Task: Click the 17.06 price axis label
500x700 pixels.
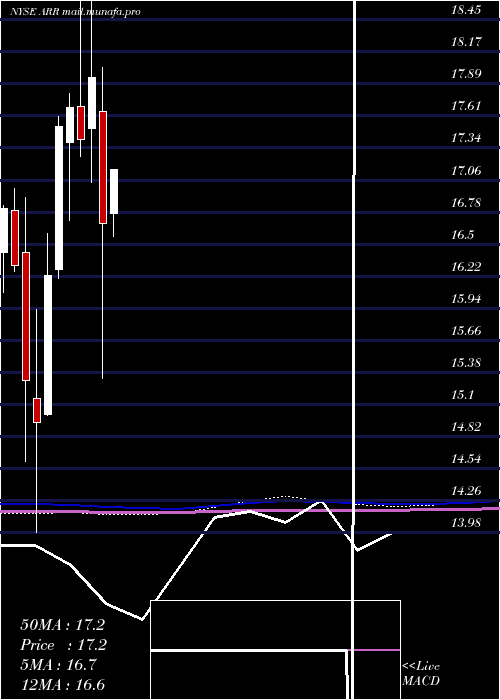Action: [x=466, y=171]
